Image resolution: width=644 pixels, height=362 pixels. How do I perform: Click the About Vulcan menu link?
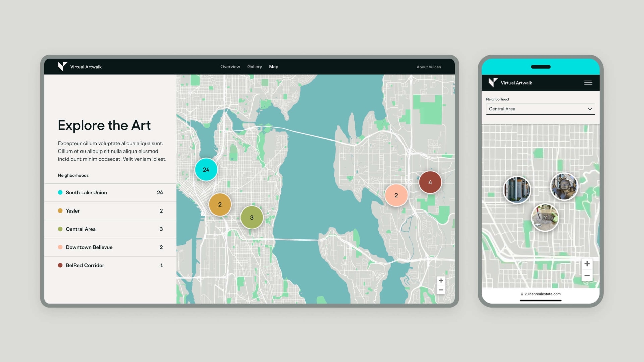(x=428, y=66)
